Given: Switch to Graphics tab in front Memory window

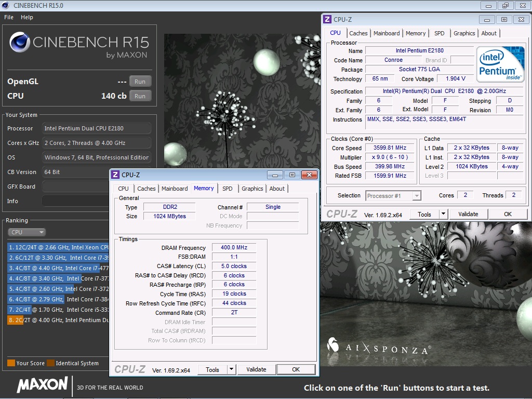Looking at the screenshot, I should pyautogui.click(x=252, y=189).
